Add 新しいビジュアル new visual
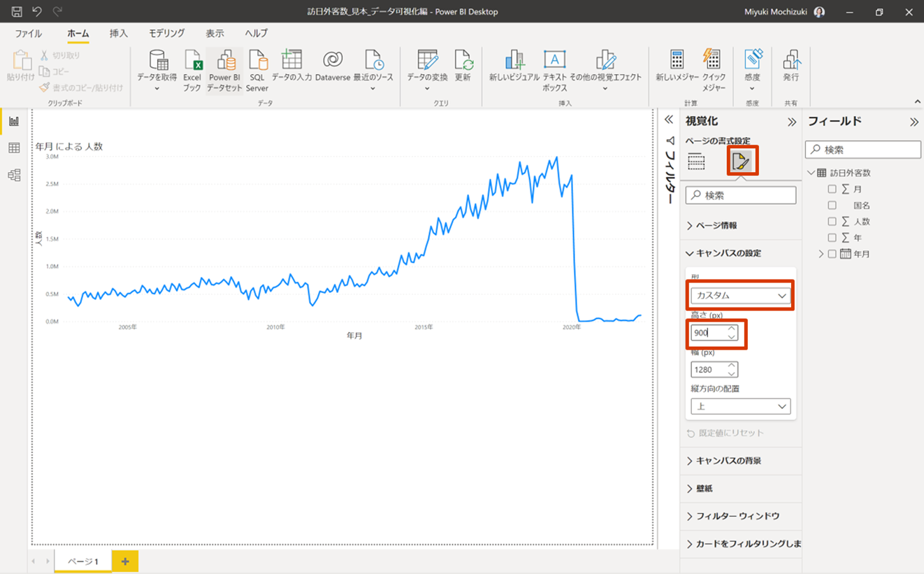The image size is (924, 574). [x=514, y=66]
